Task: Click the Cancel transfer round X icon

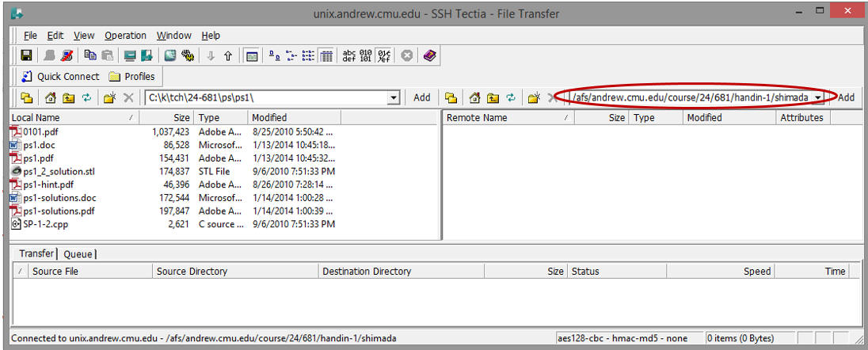Action: 407,55
